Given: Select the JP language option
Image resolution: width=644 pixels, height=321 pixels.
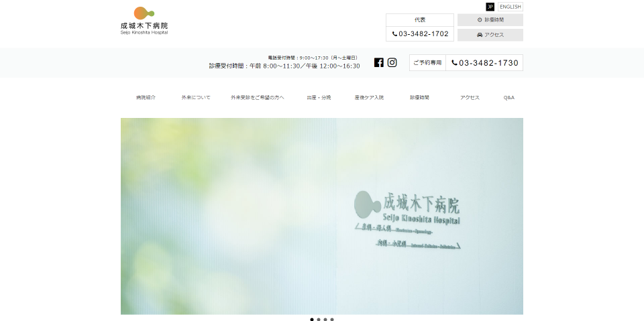Looking at the screenshot, I should pyautogui.click(x=490, y=7).
